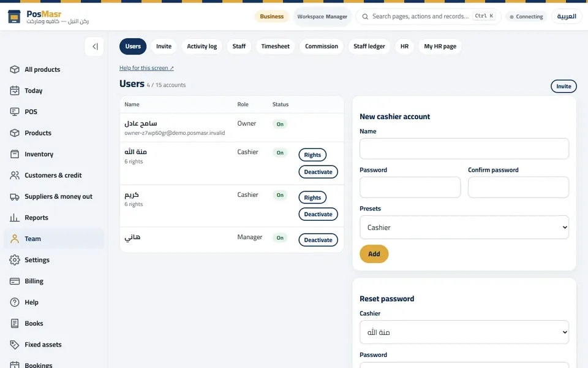
Task: Click the yellow Add button
Action: coord(374,254)
